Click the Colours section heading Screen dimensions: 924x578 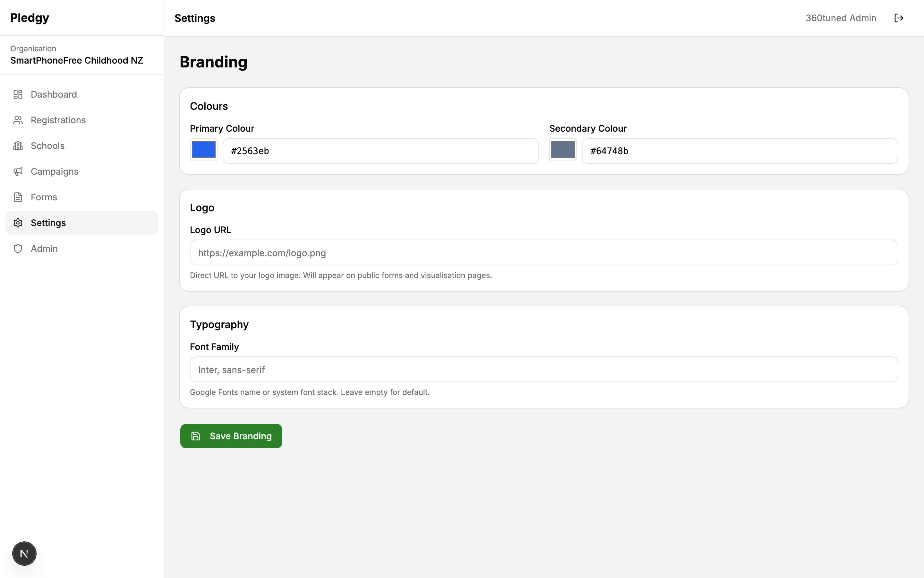(209, 106)
